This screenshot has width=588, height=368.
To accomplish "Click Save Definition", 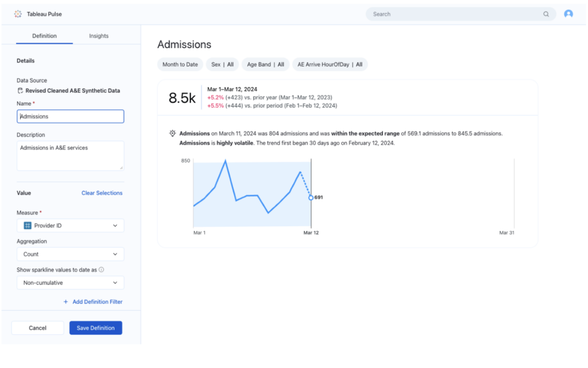I will (x=95, y=327).
